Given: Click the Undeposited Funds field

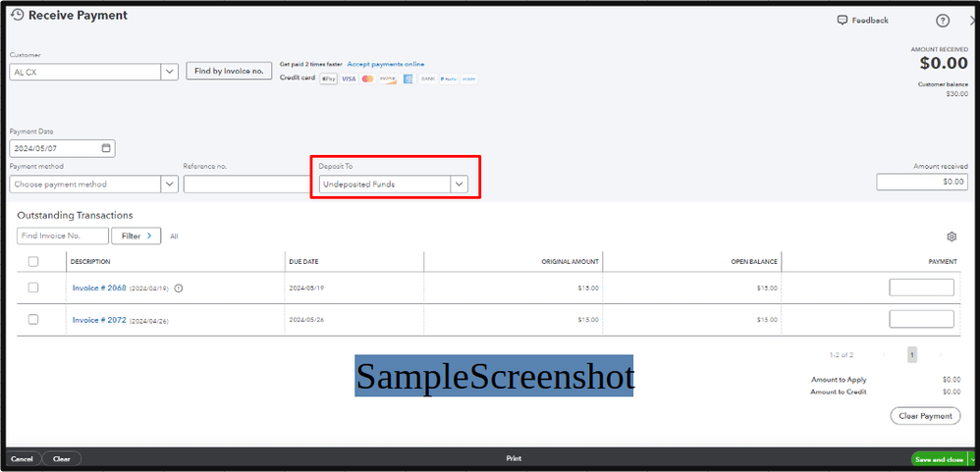Looking at the screenshot, I should click(385, 184).
